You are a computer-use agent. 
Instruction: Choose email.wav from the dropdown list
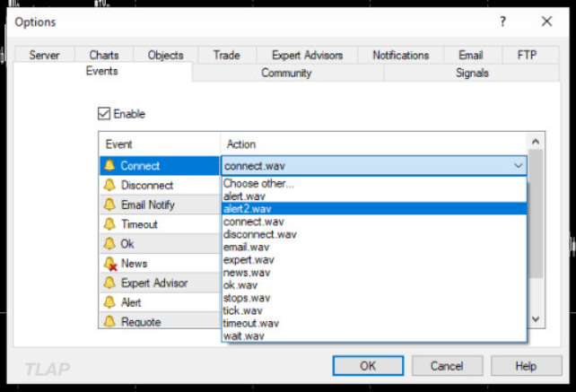coord(374,247)
